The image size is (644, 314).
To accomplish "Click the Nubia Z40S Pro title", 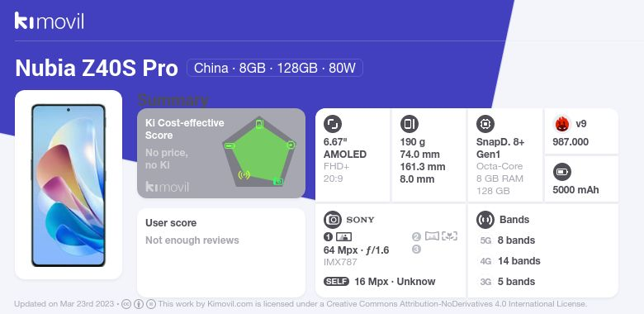I will [x=97, y=68].
